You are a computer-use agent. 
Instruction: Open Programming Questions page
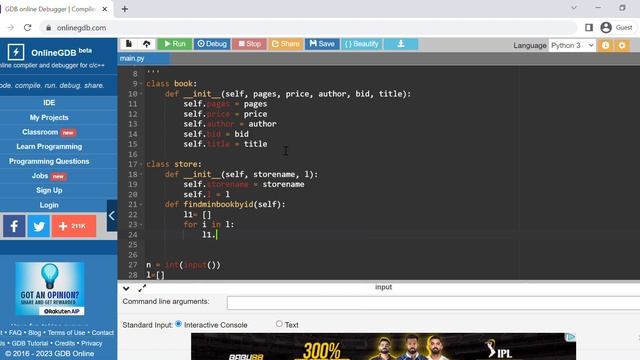(x=49, y=161)
